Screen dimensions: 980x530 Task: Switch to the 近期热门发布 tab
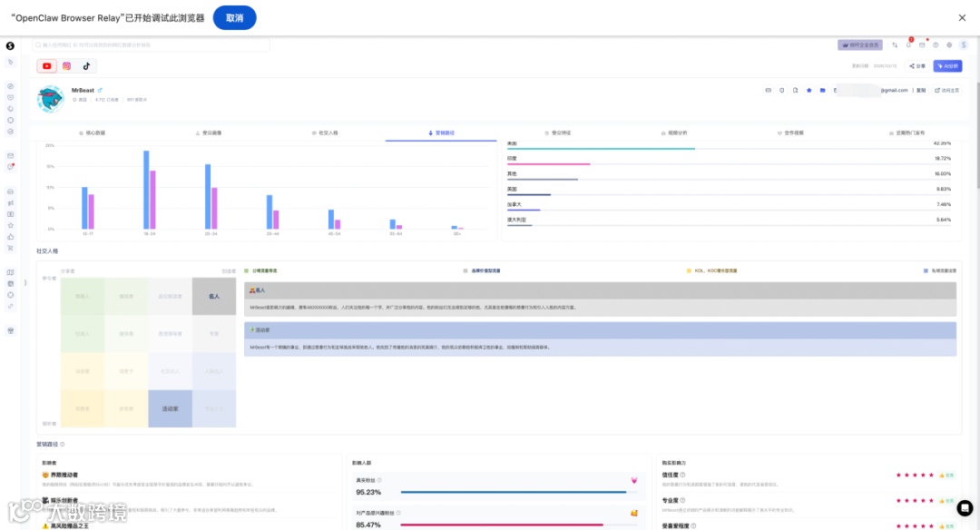click(906, 132)
